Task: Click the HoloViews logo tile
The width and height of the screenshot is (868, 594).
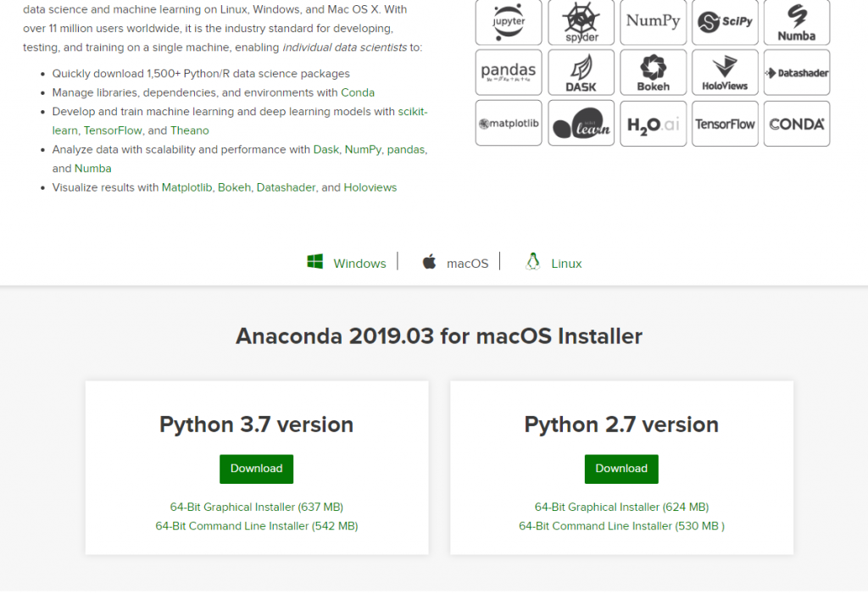Action: click(725, 73)
